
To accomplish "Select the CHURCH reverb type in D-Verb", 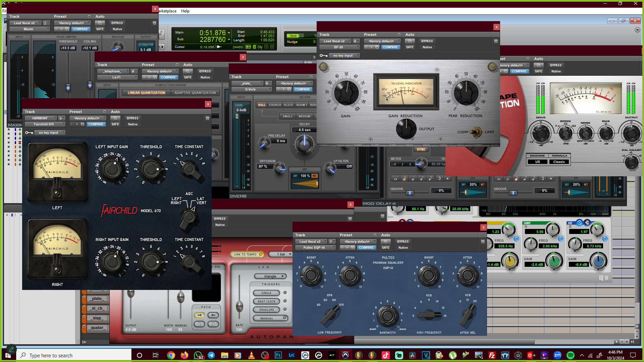I will 275,105.
